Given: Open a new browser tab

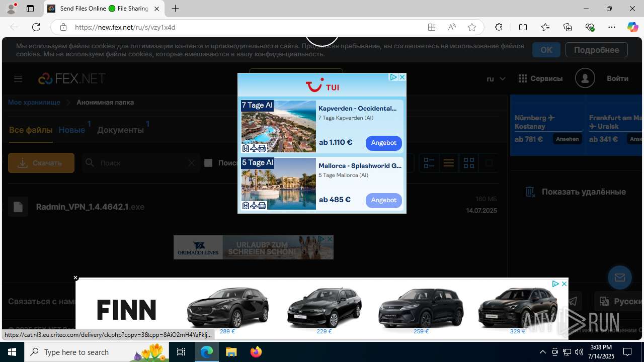Looking at the screenshot, I should pos(175,9).
